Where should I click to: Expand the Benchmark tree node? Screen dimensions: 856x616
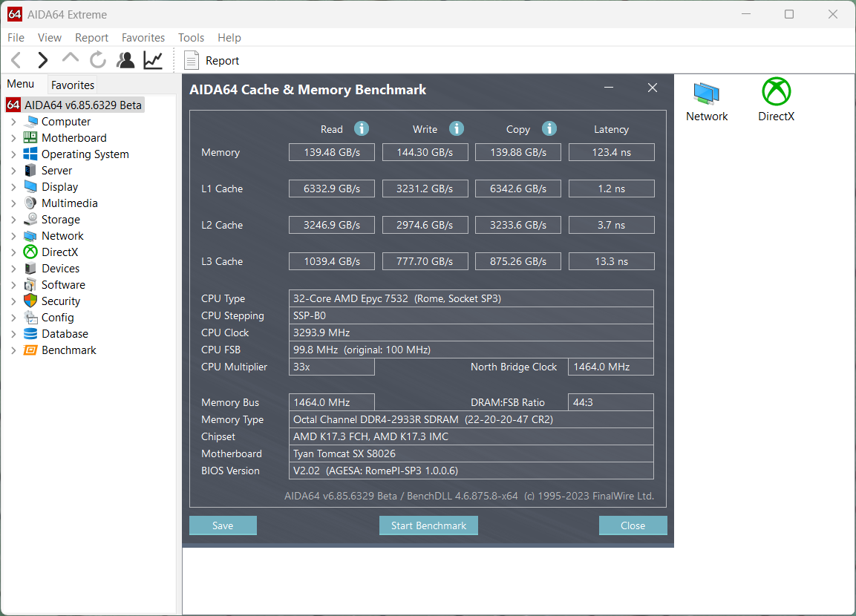[x=13, y=350]
